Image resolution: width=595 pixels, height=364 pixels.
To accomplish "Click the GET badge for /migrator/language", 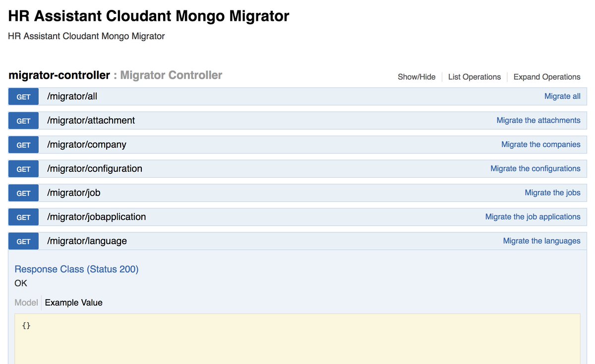I will [23, 241].
